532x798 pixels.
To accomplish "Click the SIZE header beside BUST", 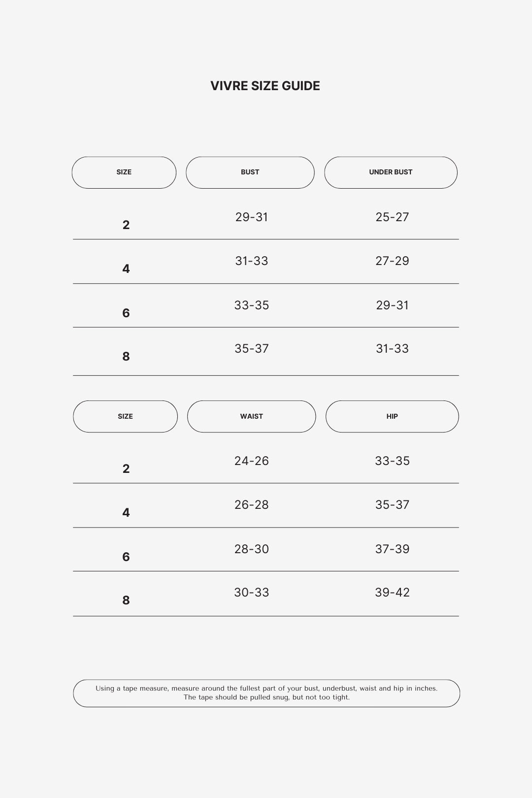I will point(124,172).
